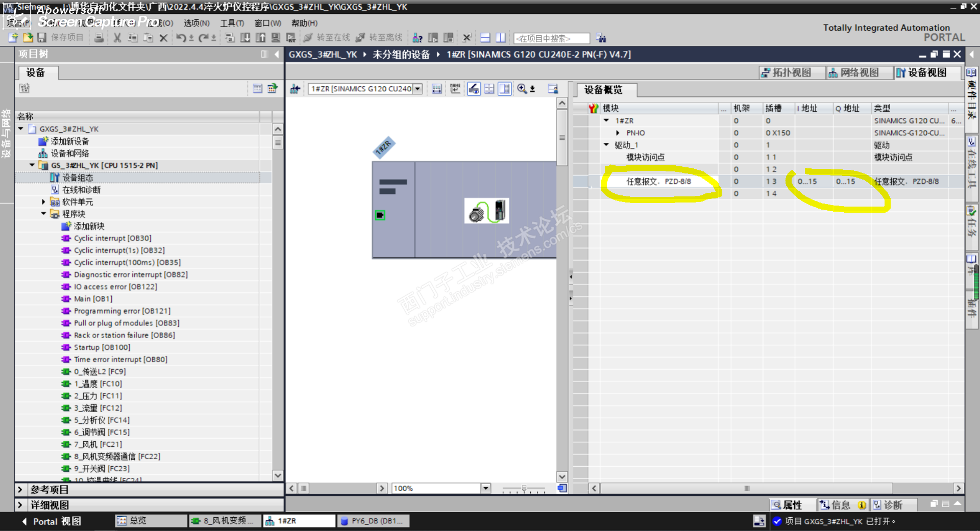Viewport: 980px width, 531px height.
Task: Open the 窗口(W) menu
Action: (268, 23)
